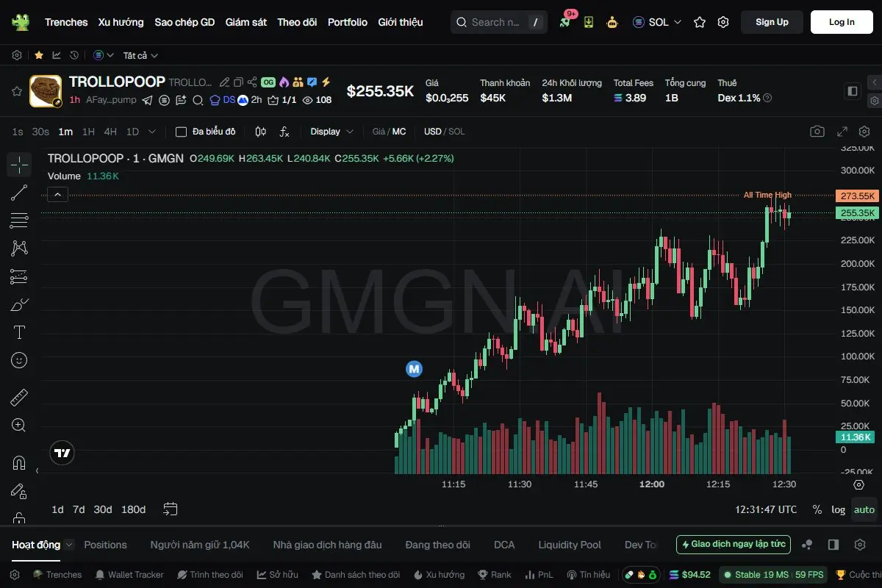Open the Tất cả filter dropdown
Screen dimensions: 882x588
(x=140, y=55)
